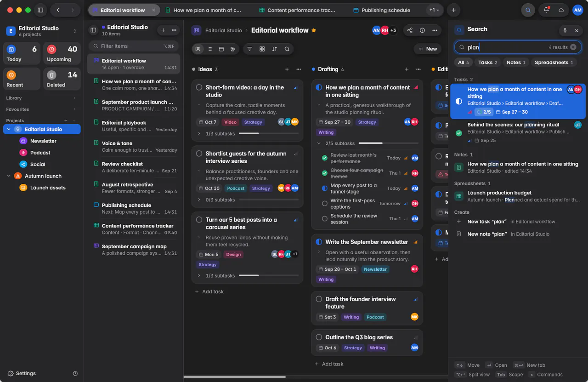Click the "Filter items" field
588x382 pixels.
133,46
